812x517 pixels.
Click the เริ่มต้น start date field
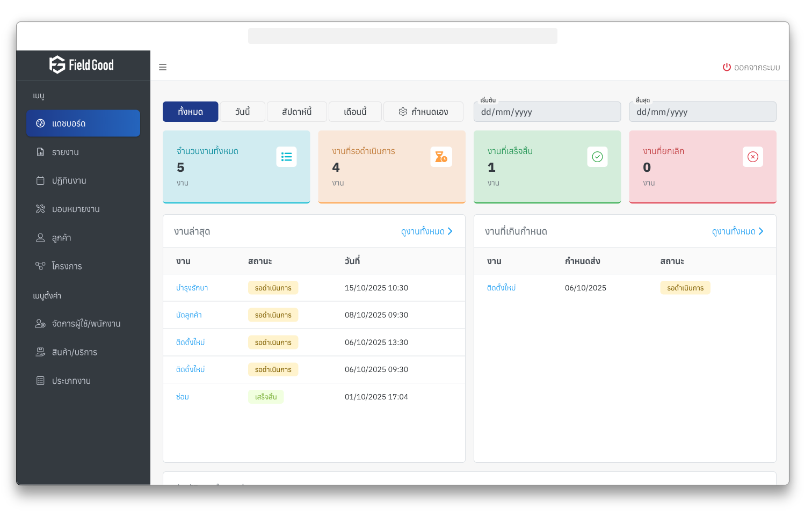tap(547, 112)
